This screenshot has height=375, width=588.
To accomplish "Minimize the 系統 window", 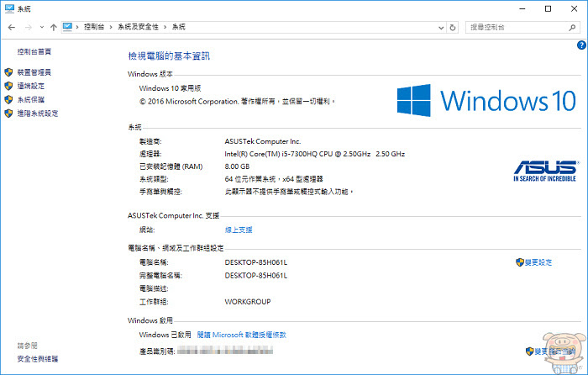I will pos(522,8).
